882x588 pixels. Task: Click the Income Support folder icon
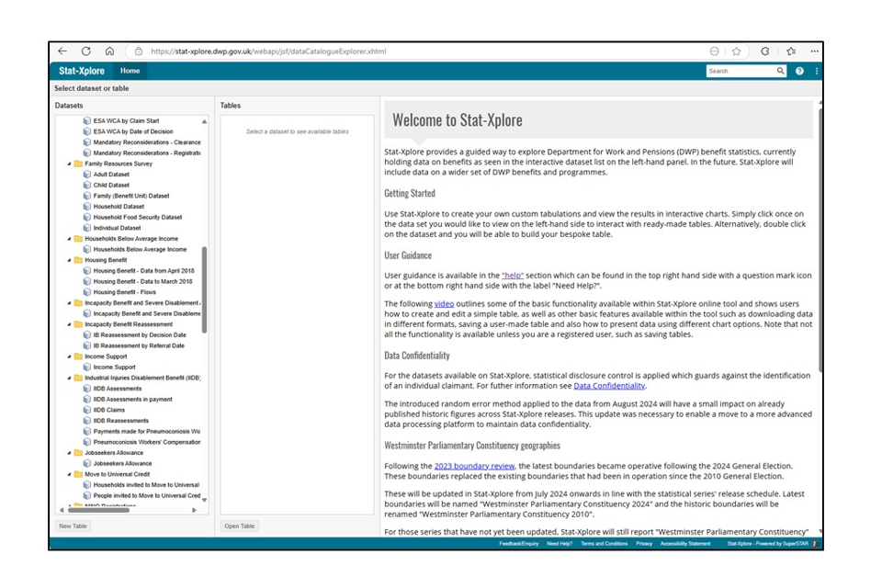pyautogui.click(x=79, y=356)
